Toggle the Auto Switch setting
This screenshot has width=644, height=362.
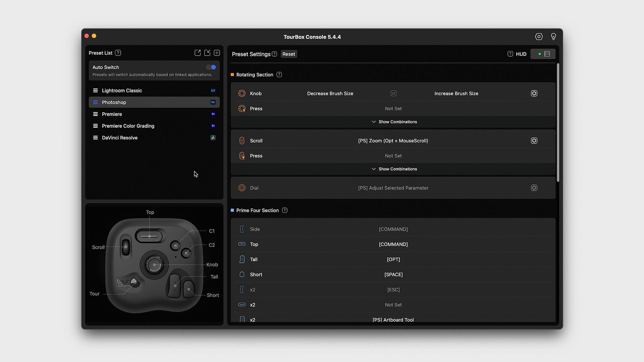211,67
